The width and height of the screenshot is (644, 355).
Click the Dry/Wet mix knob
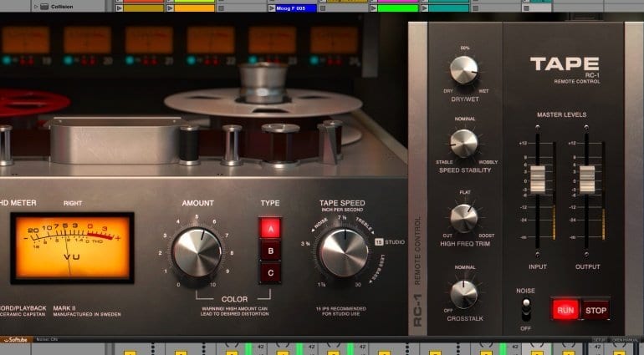click(x=463, y=70)
